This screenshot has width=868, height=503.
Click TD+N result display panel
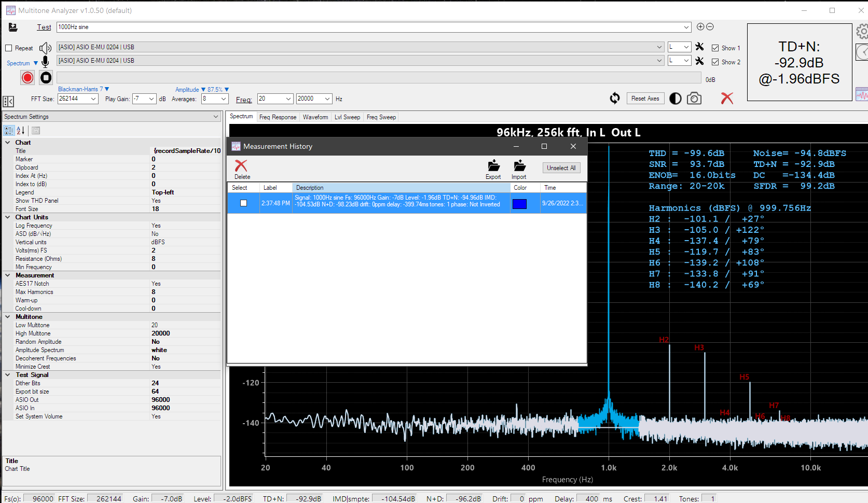800,62
